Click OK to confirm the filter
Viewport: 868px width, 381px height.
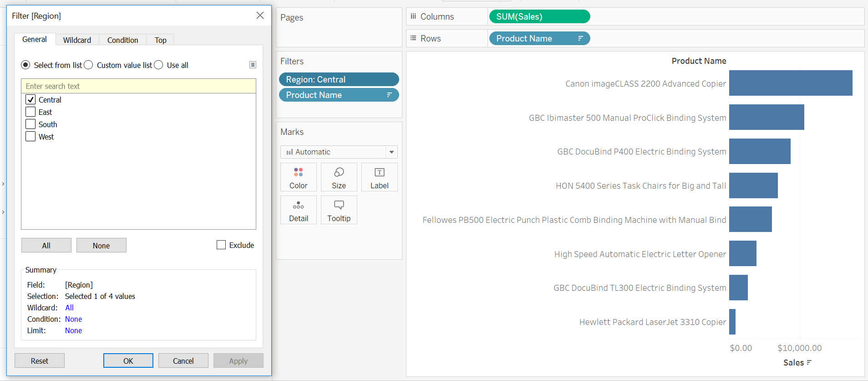point(128,360)
